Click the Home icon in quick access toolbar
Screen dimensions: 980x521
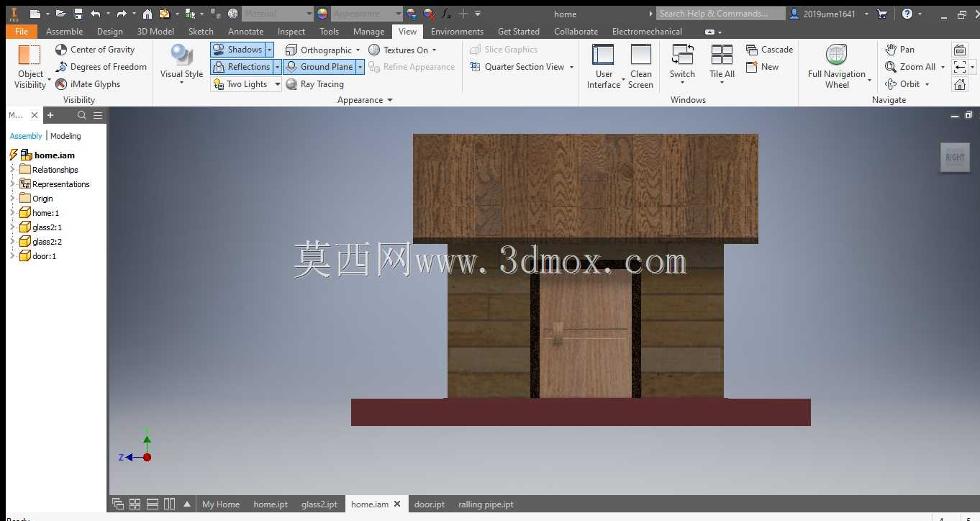click(x=148, y=14)
